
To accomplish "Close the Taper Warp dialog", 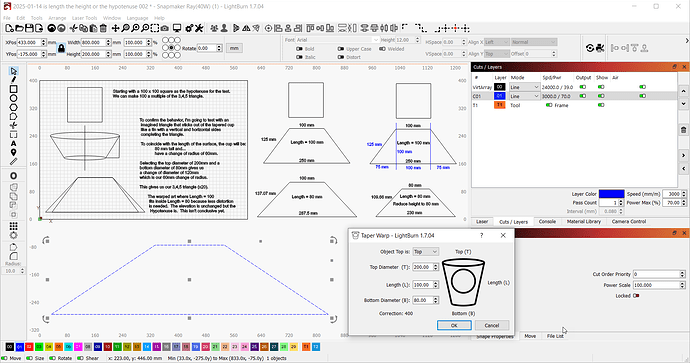I will [503, 235].
